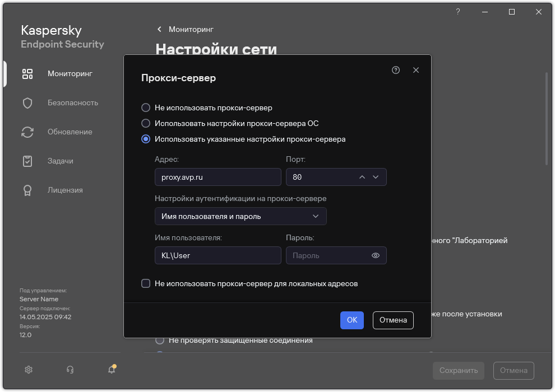Decrease the port value with the down arrow
The width and height of the screenshot is (555, 392).
point(376,177)
